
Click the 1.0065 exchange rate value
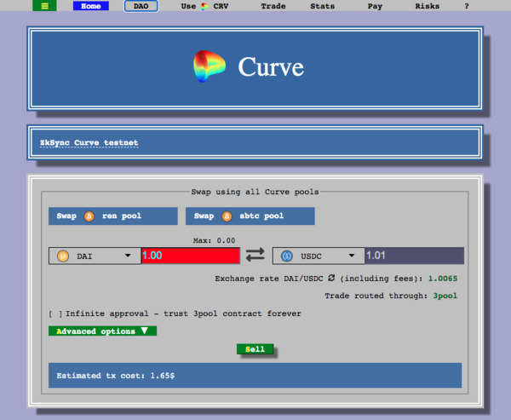(x=443, y=279)
